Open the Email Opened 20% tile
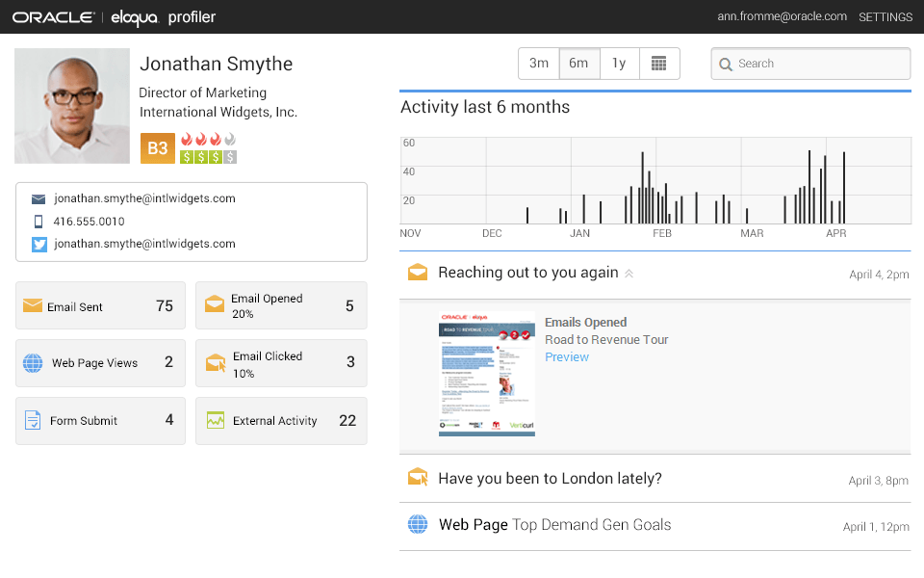The height and width of the screenshot is (578, 924). (x=281, y=305)
